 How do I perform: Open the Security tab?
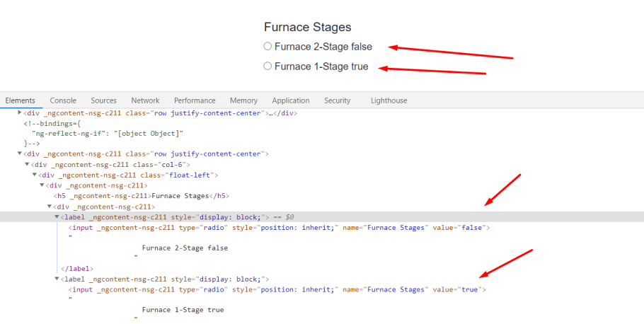point(337,100)
